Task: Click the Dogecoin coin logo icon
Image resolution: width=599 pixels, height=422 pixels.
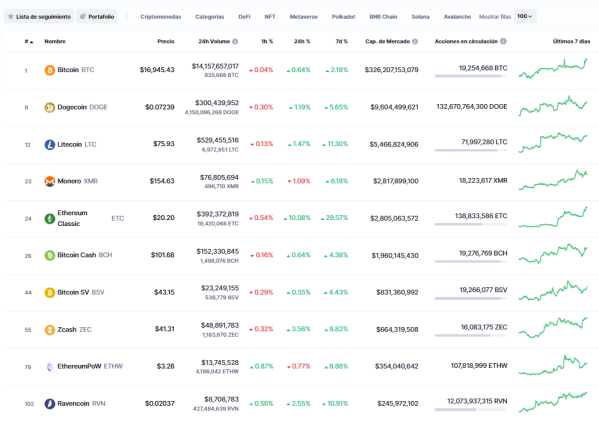Action: coord(50,108)
